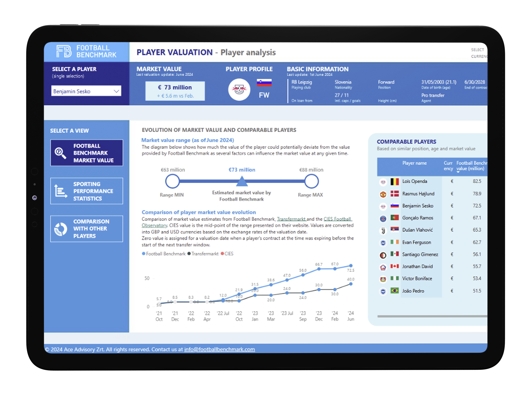This screenshot has height=398, width=532.
Task: Click the Lille crest beside Jonathan David
Action: click(383, 267)
